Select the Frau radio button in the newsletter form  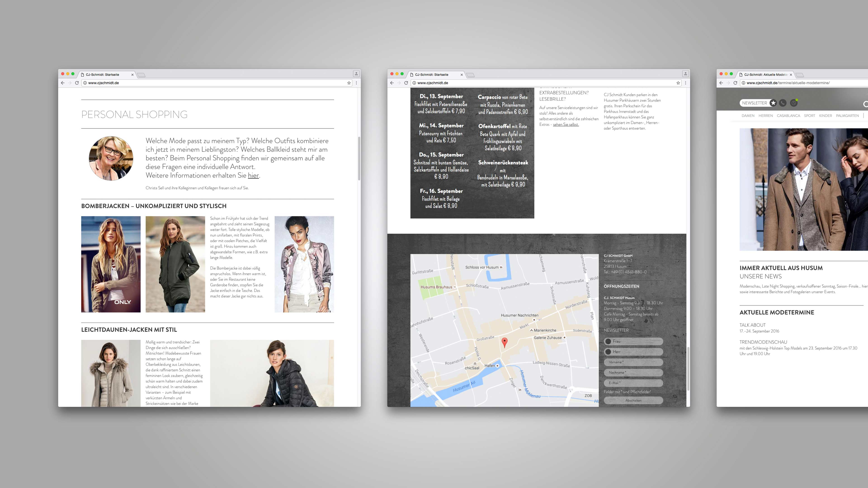(x=608, y=341)
